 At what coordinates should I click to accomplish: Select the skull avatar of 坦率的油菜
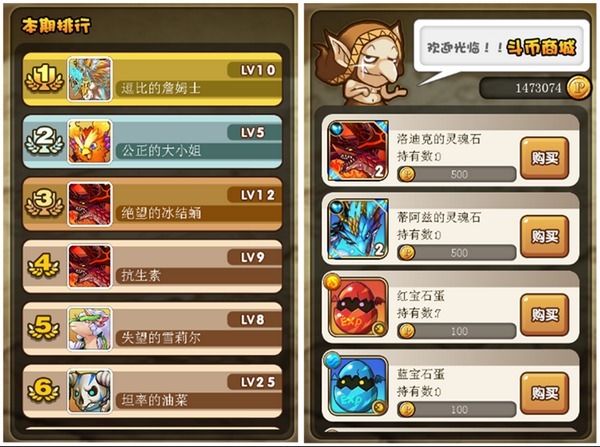click(90, 391)
